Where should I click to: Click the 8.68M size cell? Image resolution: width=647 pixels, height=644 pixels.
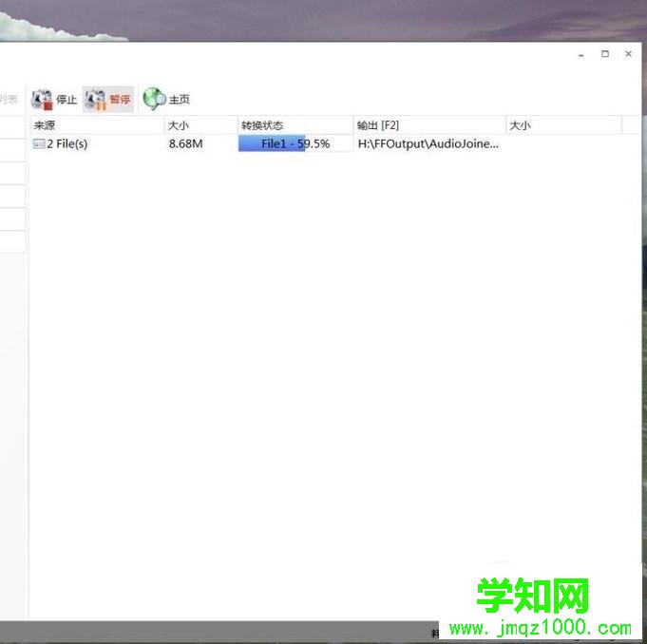185,144
